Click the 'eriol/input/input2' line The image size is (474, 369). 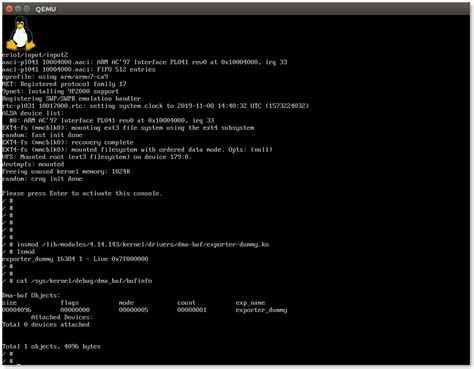35,55
